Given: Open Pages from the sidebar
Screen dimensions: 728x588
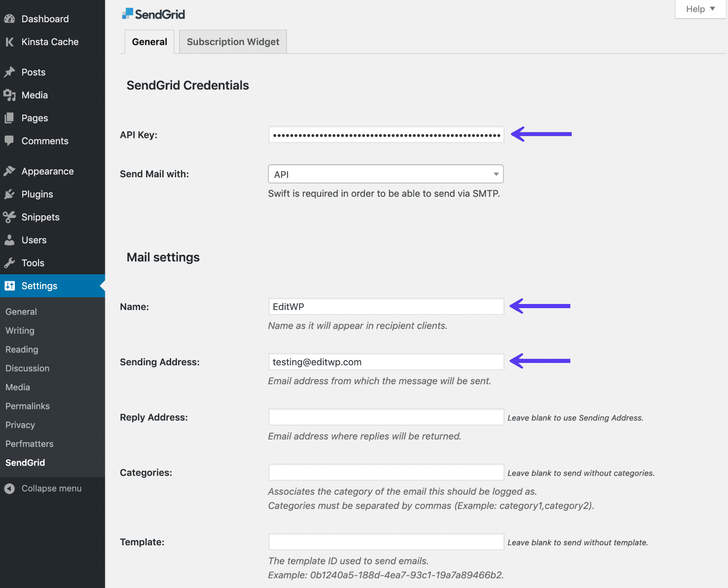Looking at the screenshot, I should [35, 118].
